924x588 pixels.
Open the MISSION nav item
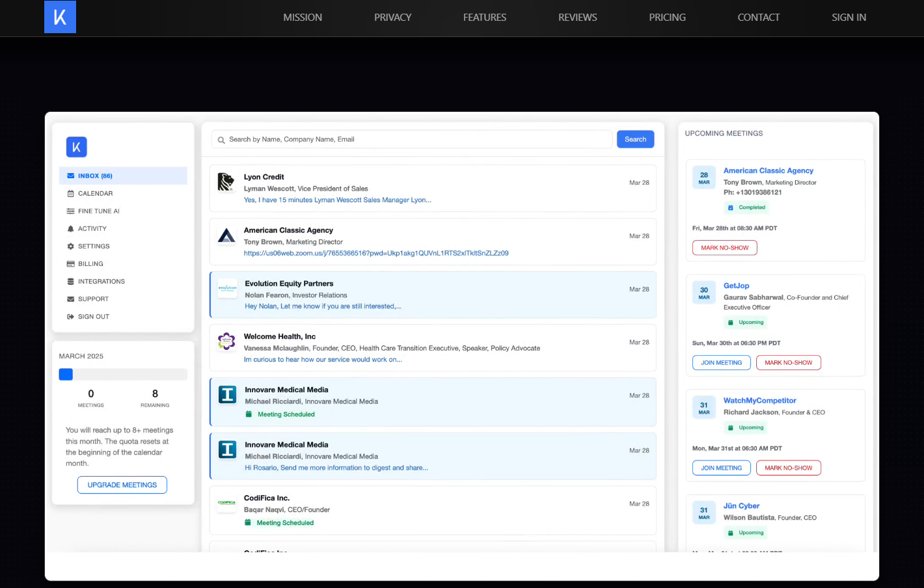pyautogui.click(x=303, y=18)
